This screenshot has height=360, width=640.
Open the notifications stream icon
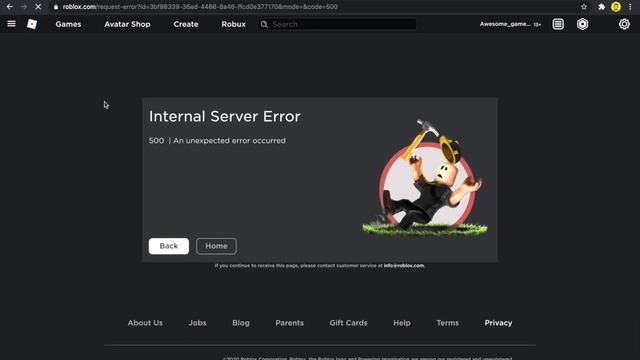(x=558, y=24)
